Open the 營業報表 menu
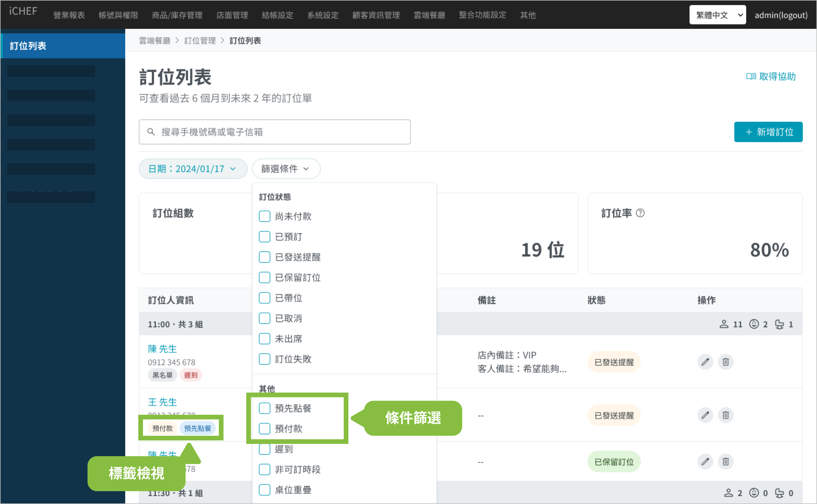The height and width of the screenshot is (504, 817). click(69, 15)
